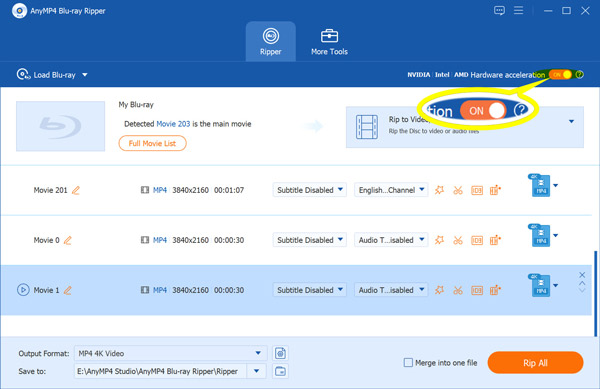Toggle hardware acceleration switch in toolbar
Viewport: 600px width, 389px height.
560,75
